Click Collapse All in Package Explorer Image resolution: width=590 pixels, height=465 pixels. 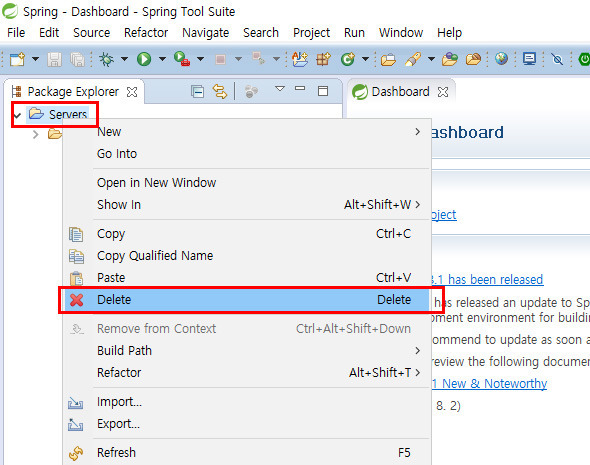[x=198, y=91]
